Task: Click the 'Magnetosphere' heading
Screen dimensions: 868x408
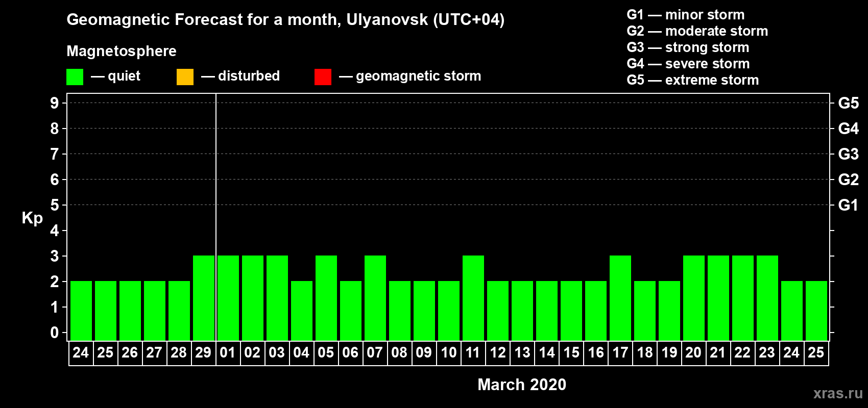Action: point(122,51)
